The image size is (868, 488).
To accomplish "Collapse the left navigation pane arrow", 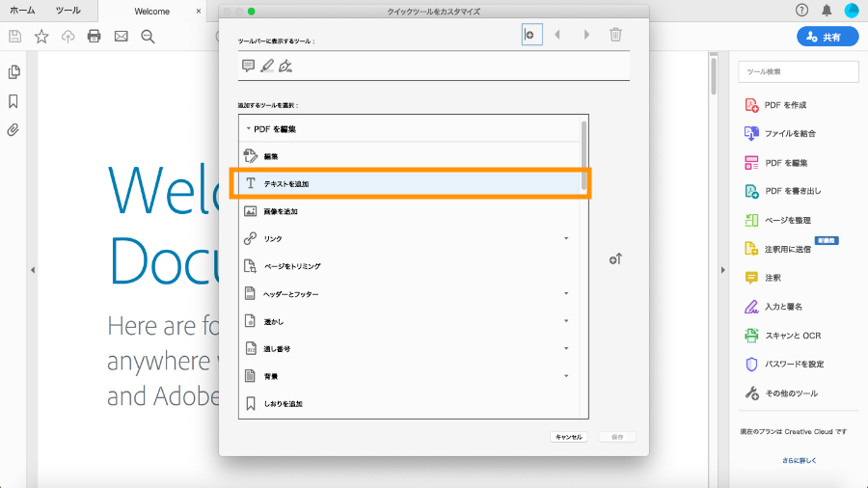I will coord(33,270).
